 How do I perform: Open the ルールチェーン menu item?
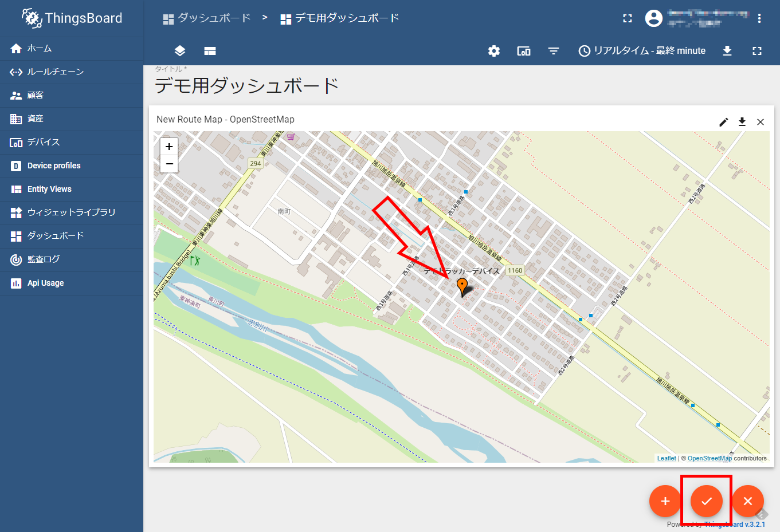point(72,72)
